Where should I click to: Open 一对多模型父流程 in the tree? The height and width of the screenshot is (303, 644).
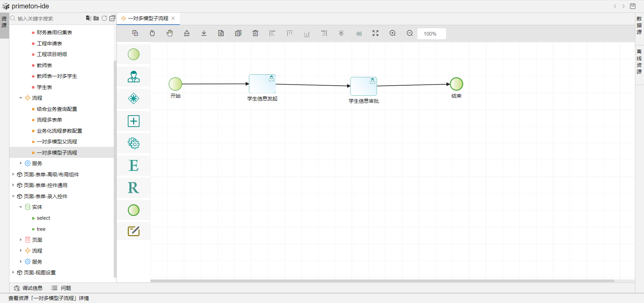pyautogui.click(x=57, y=142)
